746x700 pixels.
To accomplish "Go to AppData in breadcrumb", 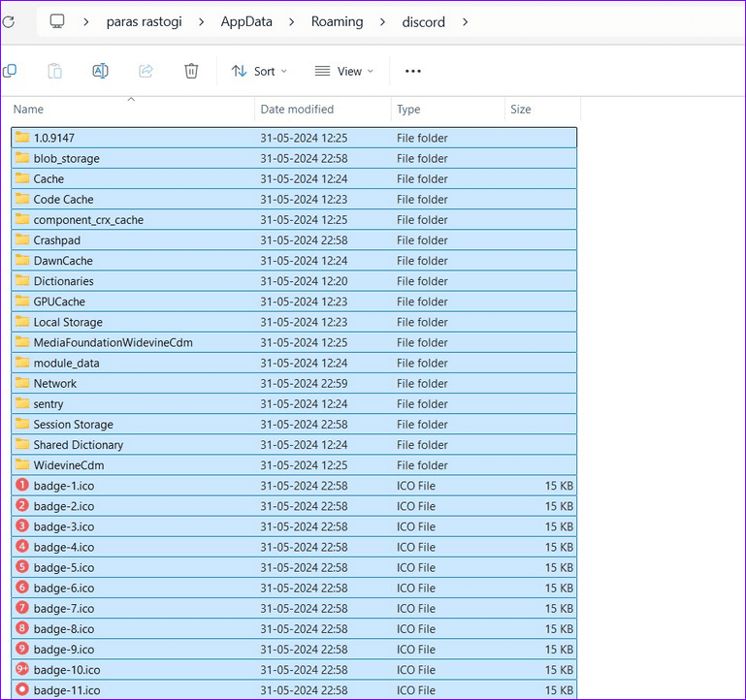I will click(x=246, y=22).
